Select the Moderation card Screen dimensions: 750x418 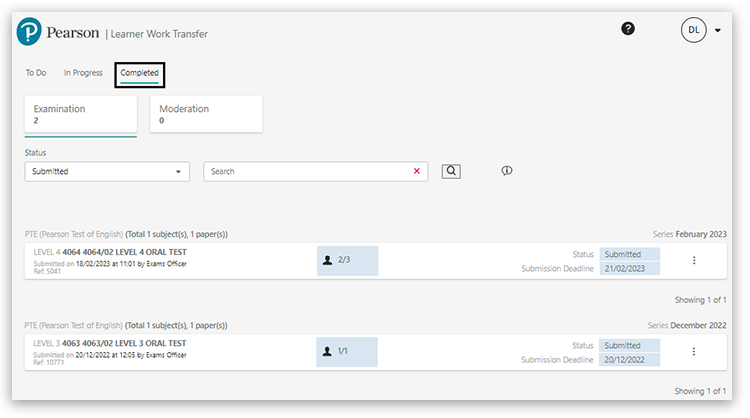(206, 114)
